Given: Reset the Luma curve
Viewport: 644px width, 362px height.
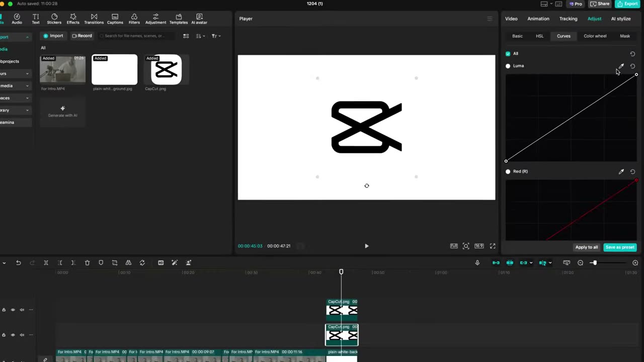Looking at the screenshot, I should [x=632, y=66].
